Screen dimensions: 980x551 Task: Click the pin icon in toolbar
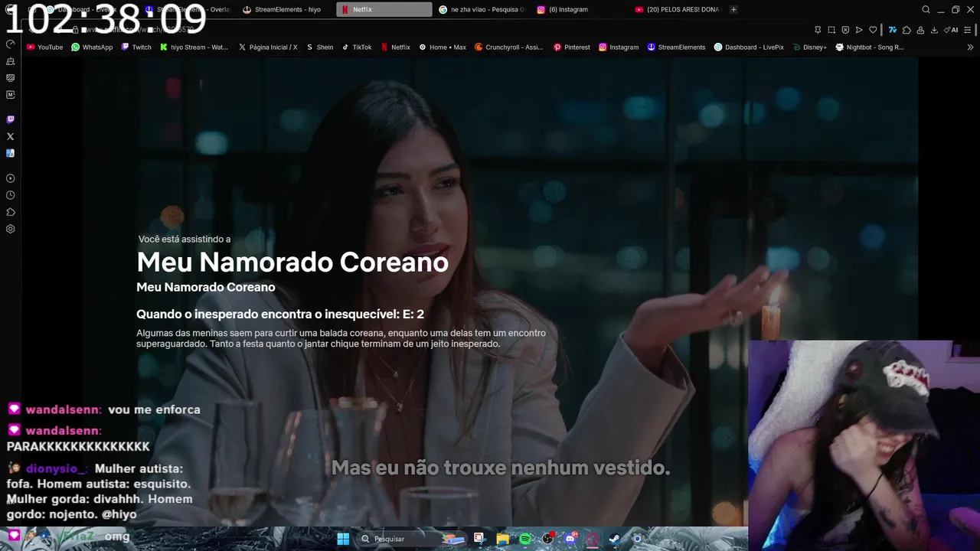818,30
